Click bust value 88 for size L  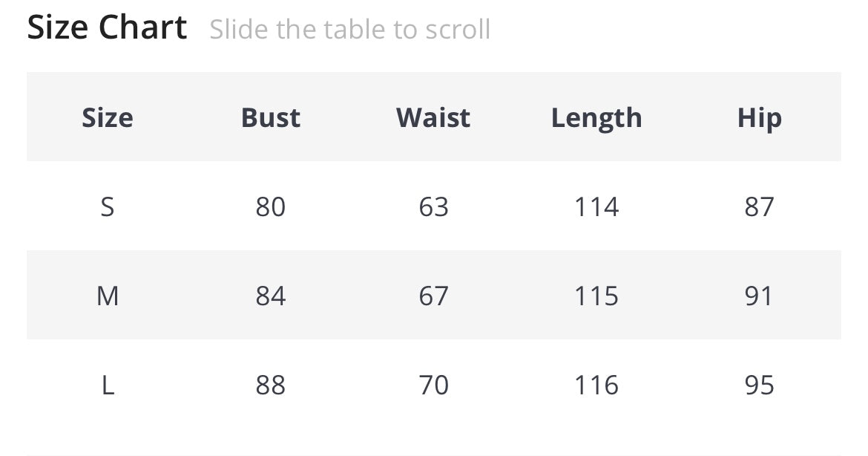pos(271,385)
